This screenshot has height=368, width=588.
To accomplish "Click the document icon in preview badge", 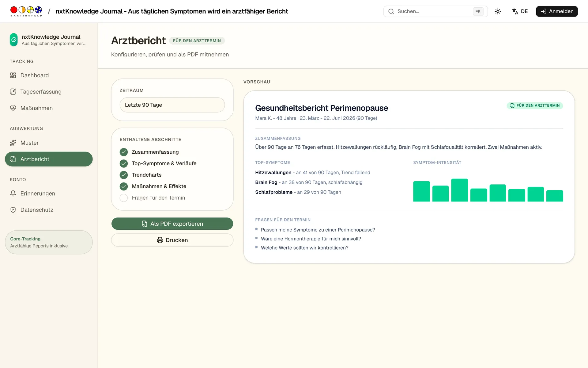I will click(x=512, y=105).
